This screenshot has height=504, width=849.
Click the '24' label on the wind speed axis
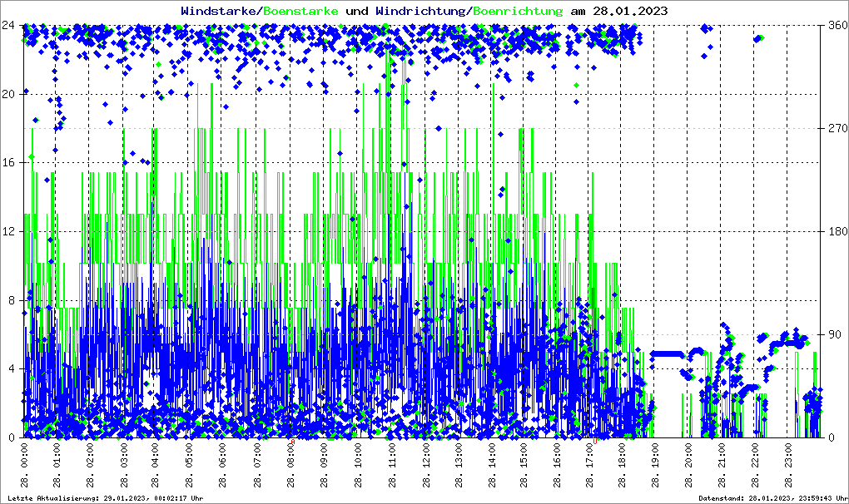pyautogui.click(x=8, y=25)
